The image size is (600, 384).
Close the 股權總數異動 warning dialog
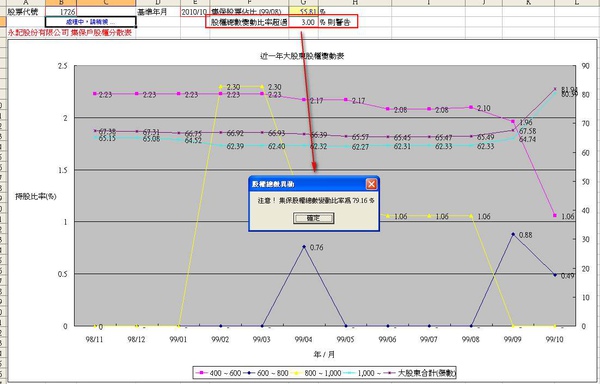[x=371, y=184]
